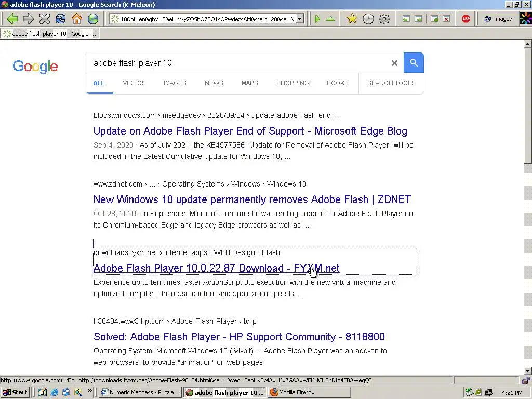Click the ABP Adblock Plus icon
The height and width of the screenshot is (399, 532).
(466, 19)
